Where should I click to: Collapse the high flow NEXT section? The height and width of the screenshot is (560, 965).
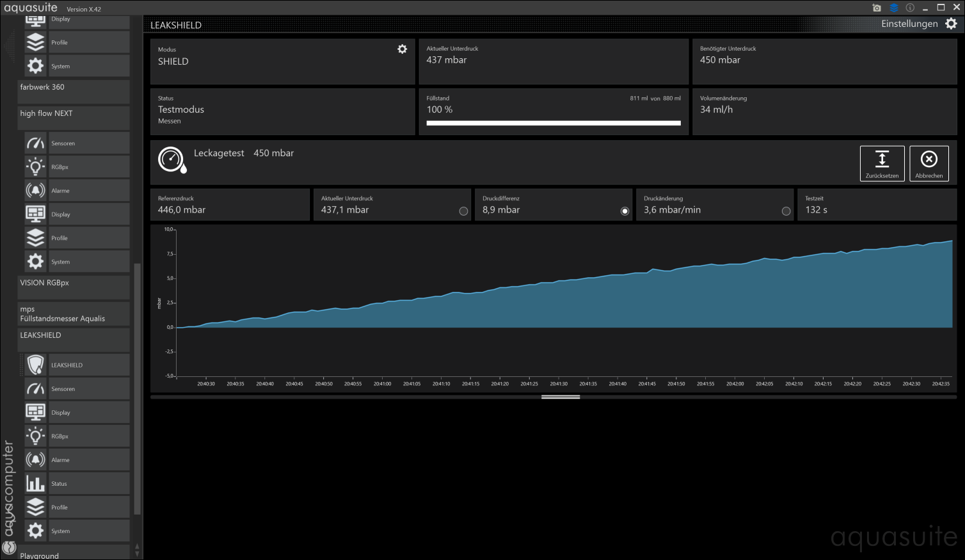[x=74, y=118]
